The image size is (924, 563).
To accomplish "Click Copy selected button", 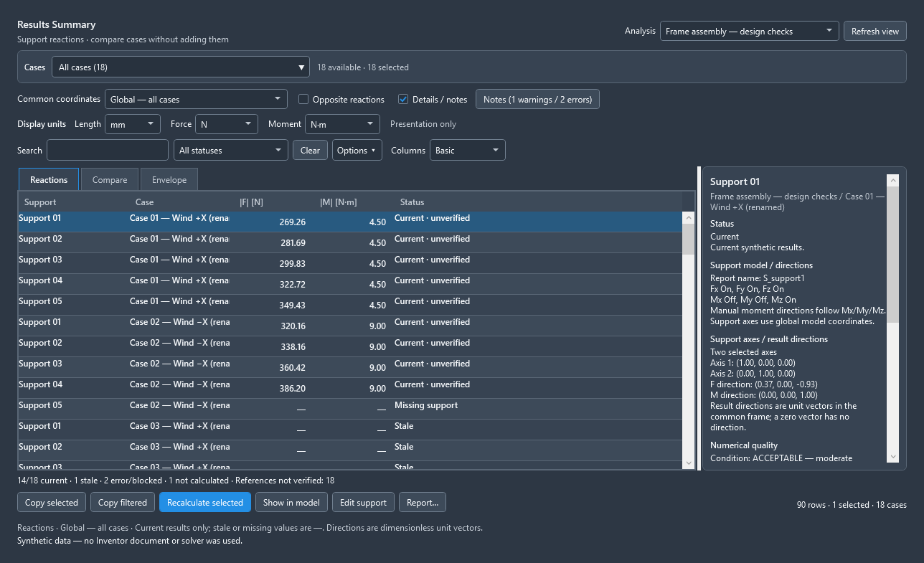I will pyautogui.click(x=52, y=502).
